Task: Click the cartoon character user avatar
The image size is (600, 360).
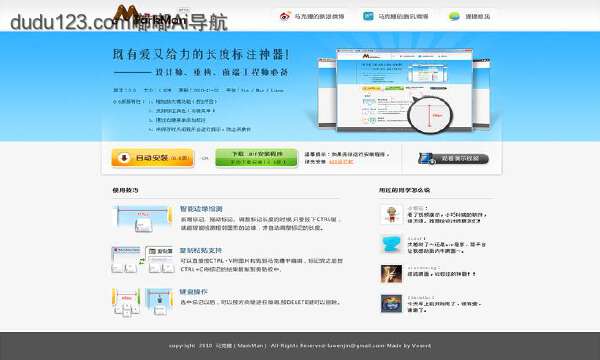Action: click(391, 214)
